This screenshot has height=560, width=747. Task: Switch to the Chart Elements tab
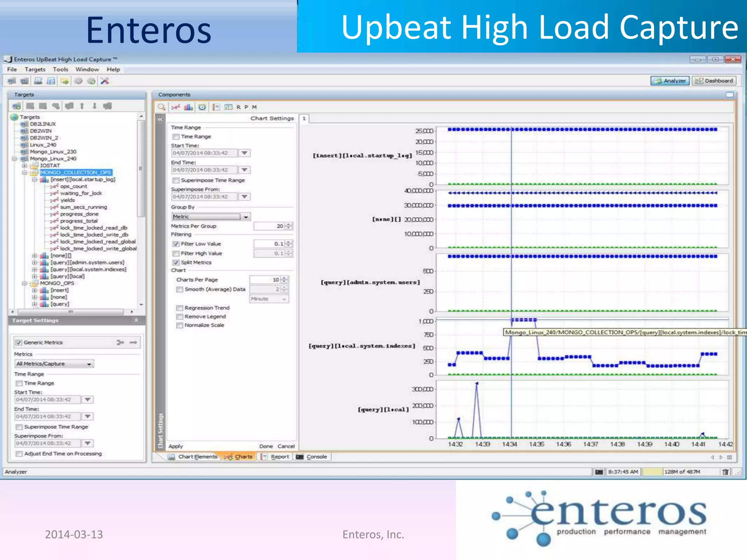(x=193, y=457)
